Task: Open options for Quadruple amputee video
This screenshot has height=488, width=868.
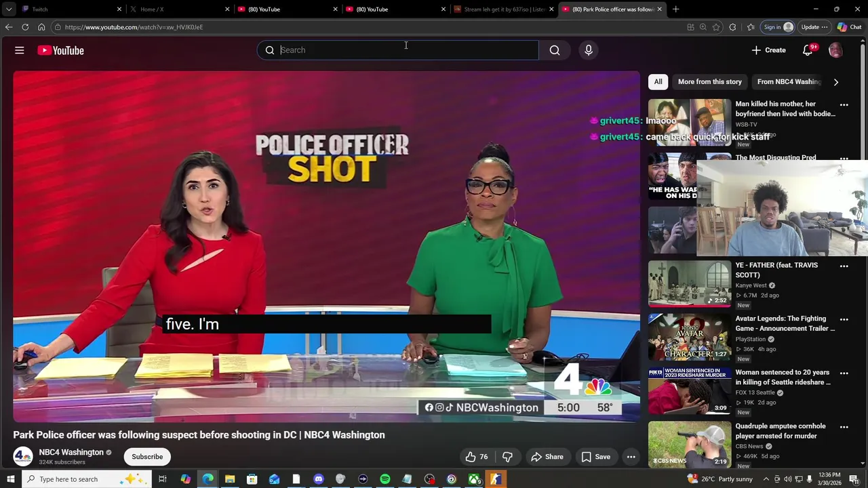Action: click(844, 427)
